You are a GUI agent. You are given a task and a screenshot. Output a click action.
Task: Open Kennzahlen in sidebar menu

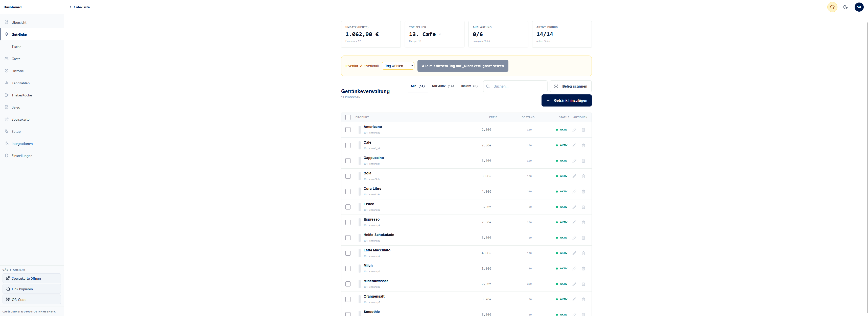(x=20, y=83)
